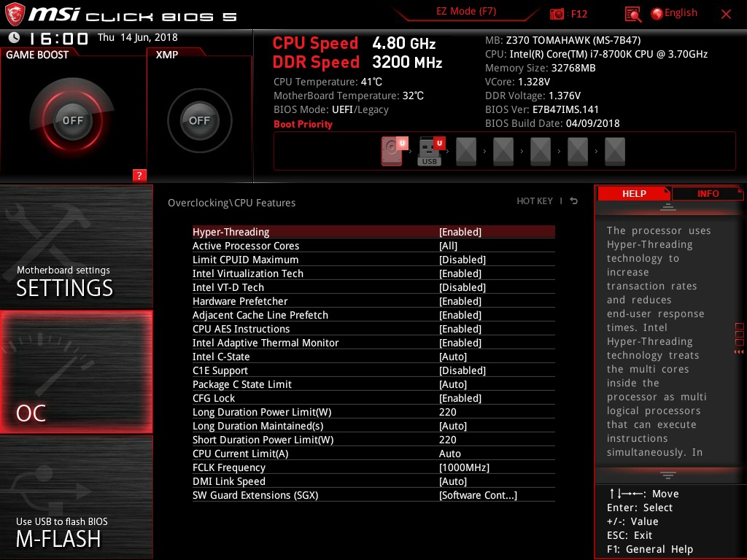Click the CPU Speed 4.80 GHz readout
The image size is (747, 560).
tap(354, 43)
